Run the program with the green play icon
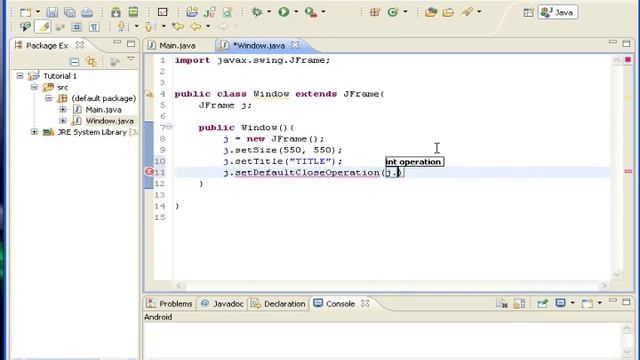 (x=284, y=12)
